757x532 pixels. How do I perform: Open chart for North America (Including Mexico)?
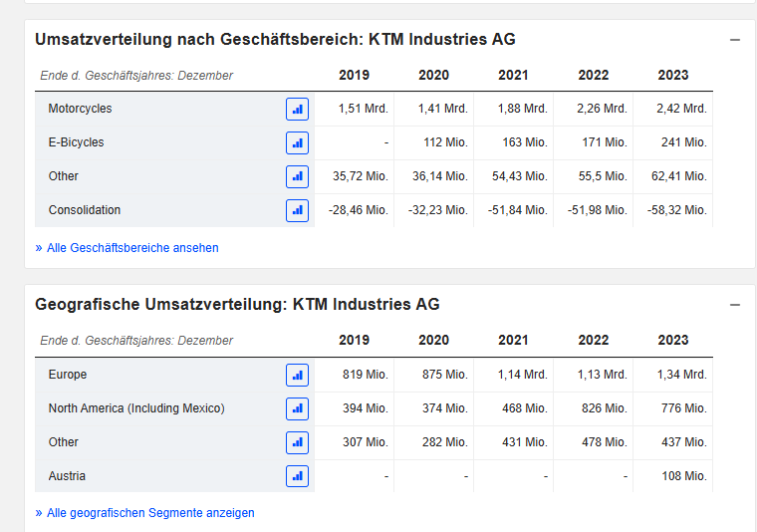tap(297, 408)
